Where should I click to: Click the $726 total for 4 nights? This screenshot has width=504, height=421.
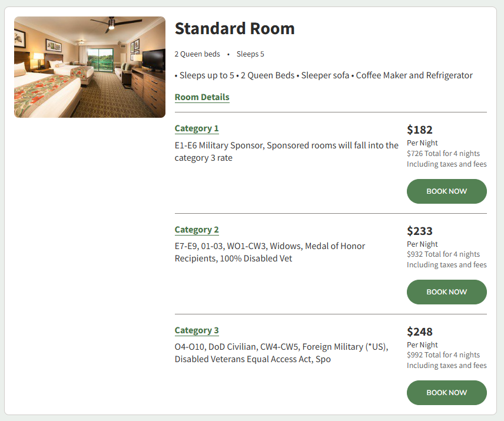(443, 153)
